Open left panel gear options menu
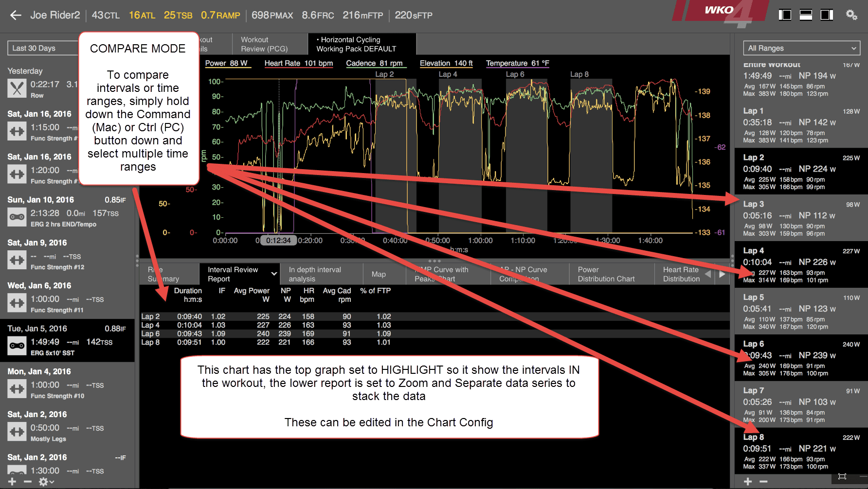The width and height of the screenshot is (868, 489). pos(46,482)
